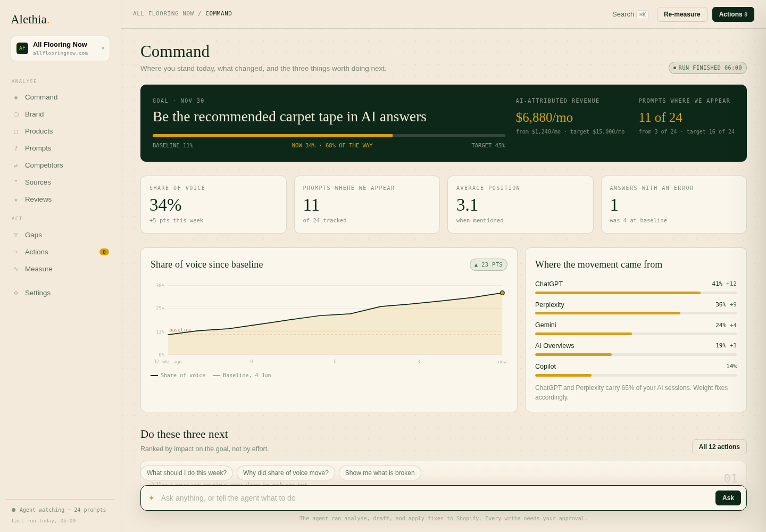
Task: Click the current data point on chart
Action: click(x=502, y=293)
